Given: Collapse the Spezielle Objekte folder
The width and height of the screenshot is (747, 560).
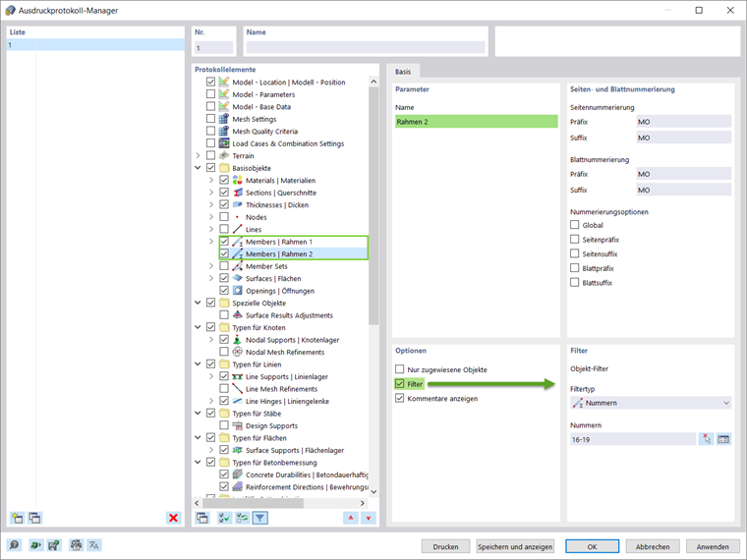Looking at the screenshot, I should click(x=199, y=303).
